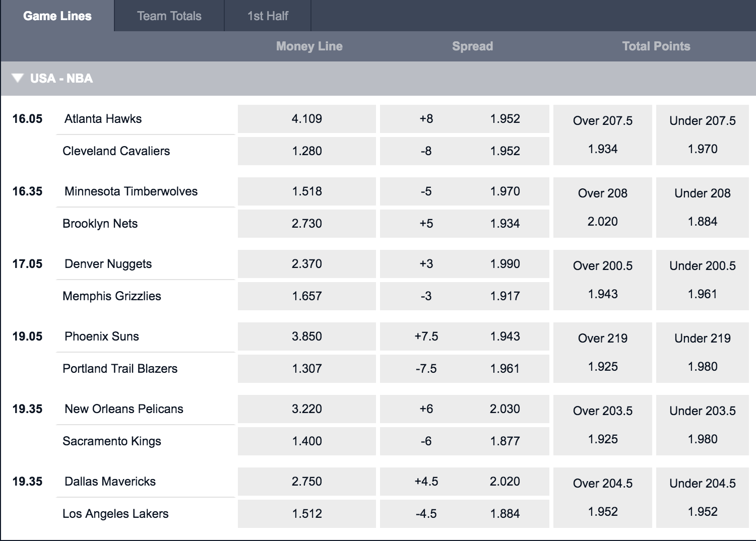Pick Denver Nuggets +3 spread
The image size is (756, 541).
[465, 264]
